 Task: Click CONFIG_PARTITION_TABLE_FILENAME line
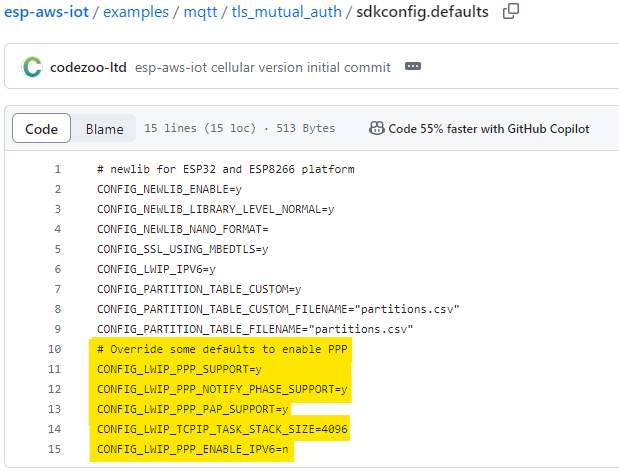[x=255, y=329]
